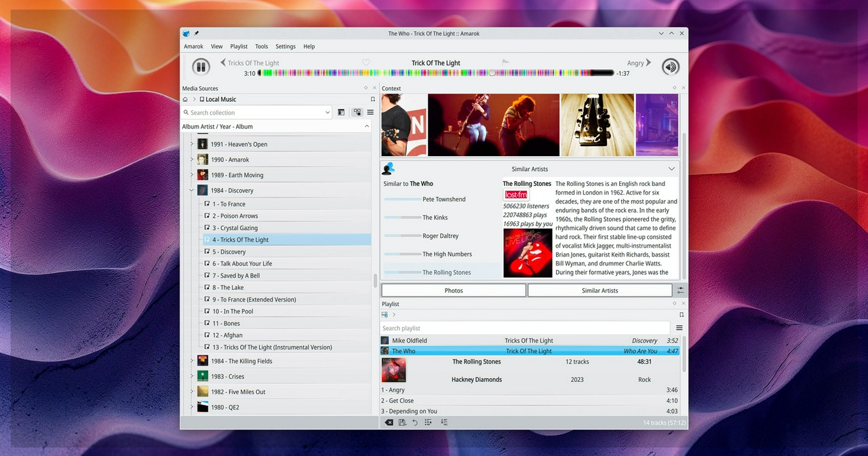The width and height of the screenshot is (868, 456).
Task: Open the Tools menu
Action: (x=262, y=47)
